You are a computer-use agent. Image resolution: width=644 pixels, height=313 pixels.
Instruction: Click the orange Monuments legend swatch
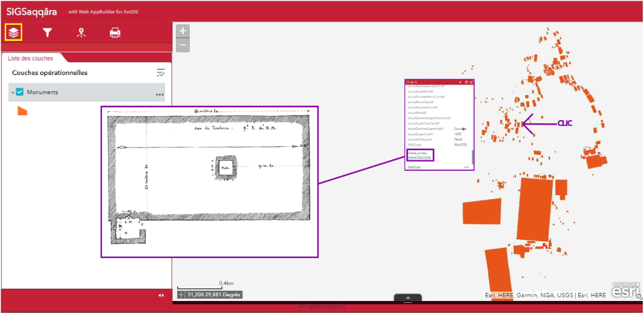(22, 111)
